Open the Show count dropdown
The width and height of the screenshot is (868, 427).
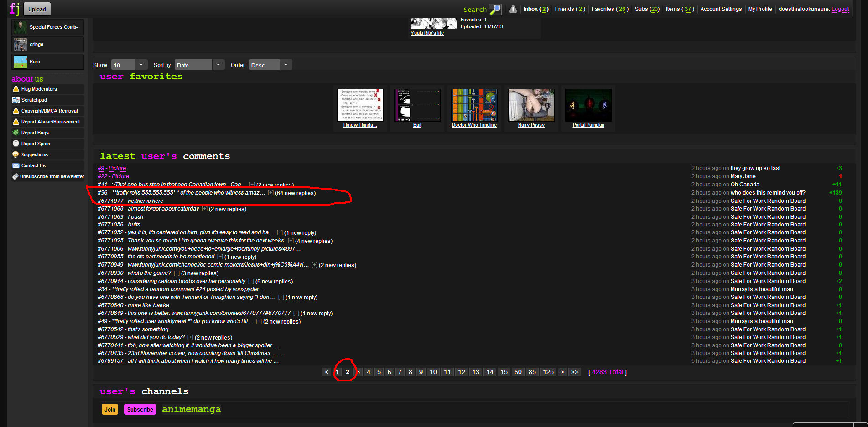pos(141,65)
